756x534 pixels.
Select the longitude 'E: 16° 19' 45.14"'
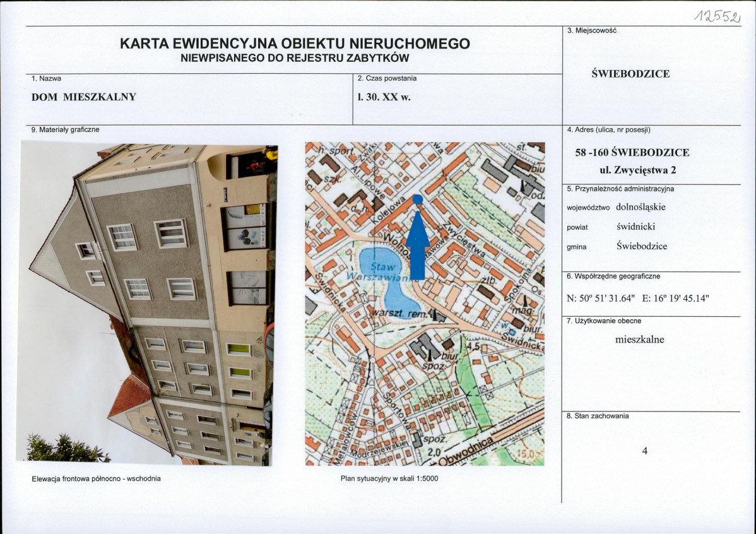pos(675,298)
